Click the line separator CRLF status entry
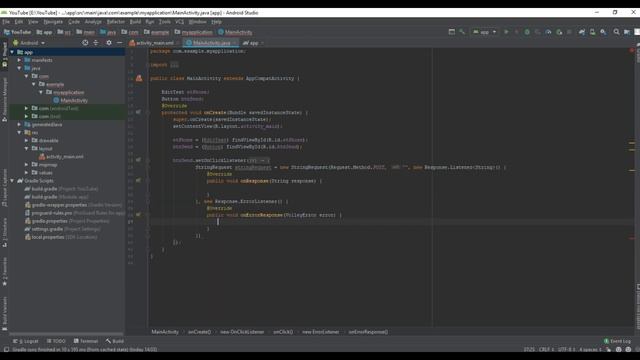Screen dimensions: 640x360 [546, 349]
